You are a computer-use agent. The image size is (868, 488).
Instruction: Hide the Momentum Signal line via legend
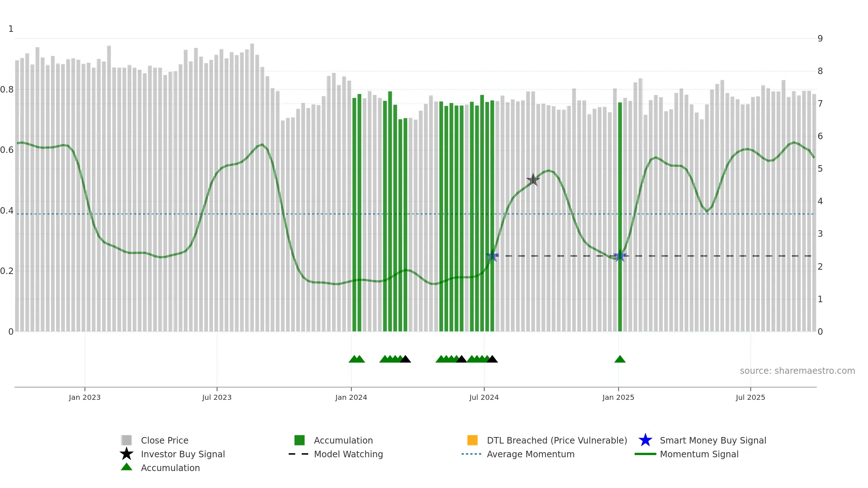[x=699, y=454]
